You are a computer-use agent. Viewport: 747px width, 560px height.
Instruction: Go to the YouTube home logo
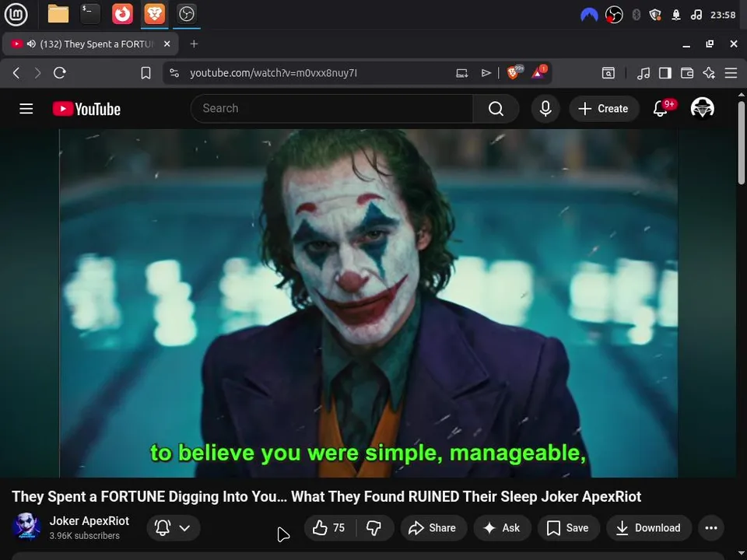click(86, 109)
